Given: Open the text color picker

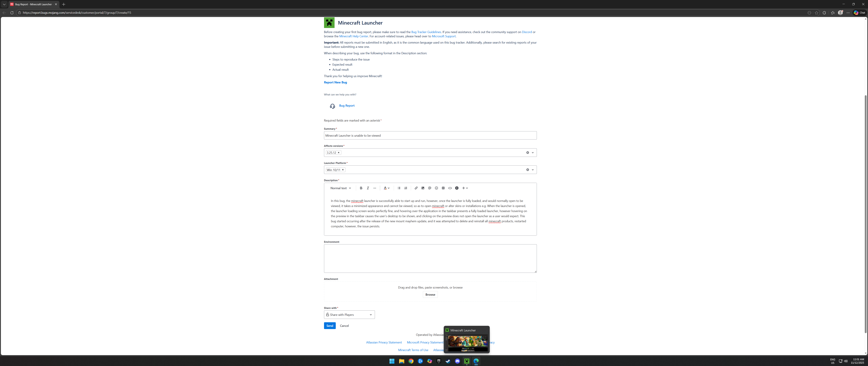Looking at the screenshot, I should (x=386, y=188).
